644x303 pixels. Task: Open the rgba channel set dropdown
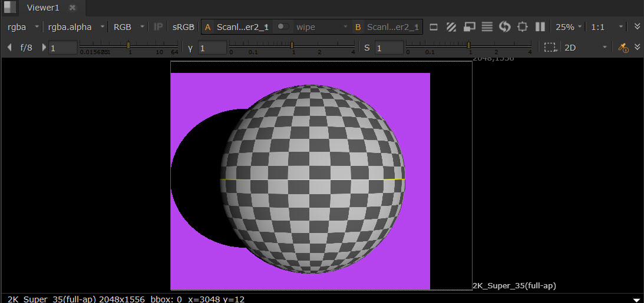click(x=23, y=27)
